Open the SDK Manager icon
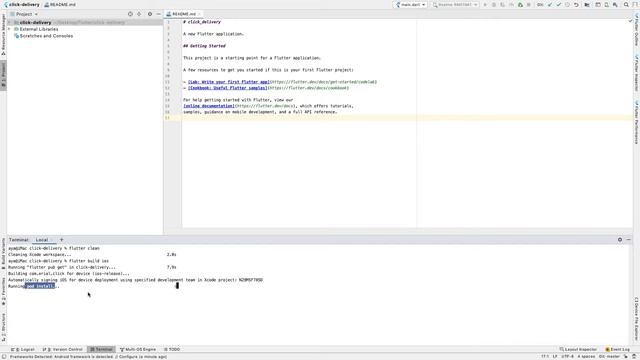 click(x=615, y=4)
